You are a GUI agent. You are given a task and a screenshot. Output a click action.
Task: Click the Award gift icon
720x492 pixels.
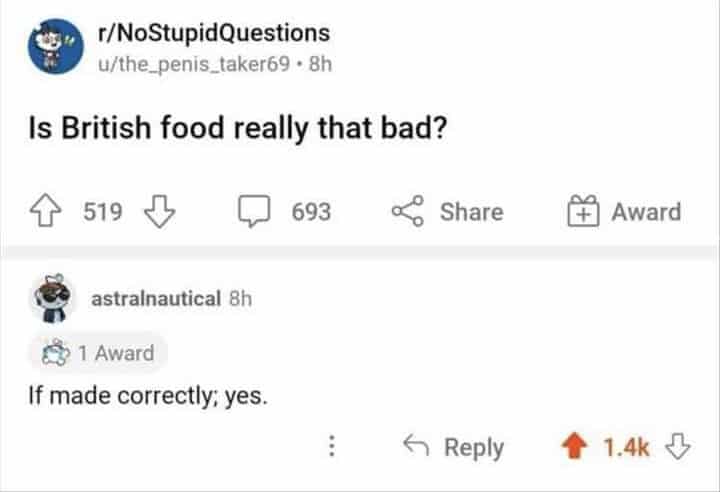[583, 212]
